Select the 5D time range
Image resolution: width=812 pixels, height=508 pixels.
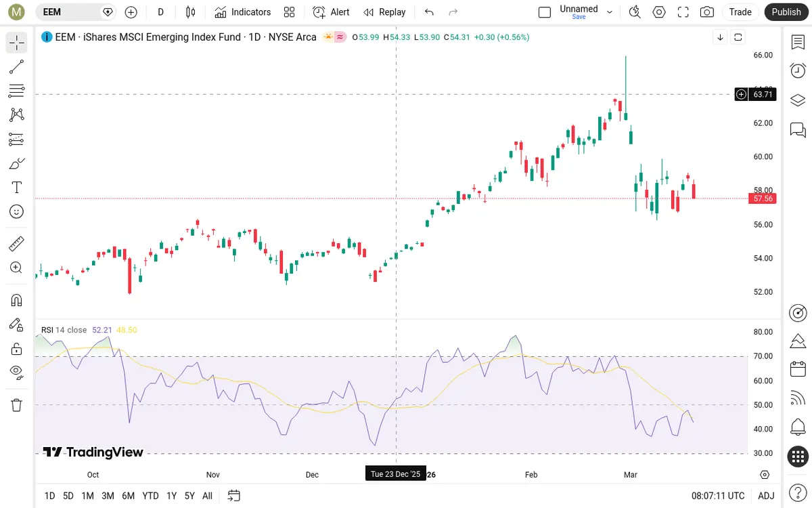click(x=68, y=496)
